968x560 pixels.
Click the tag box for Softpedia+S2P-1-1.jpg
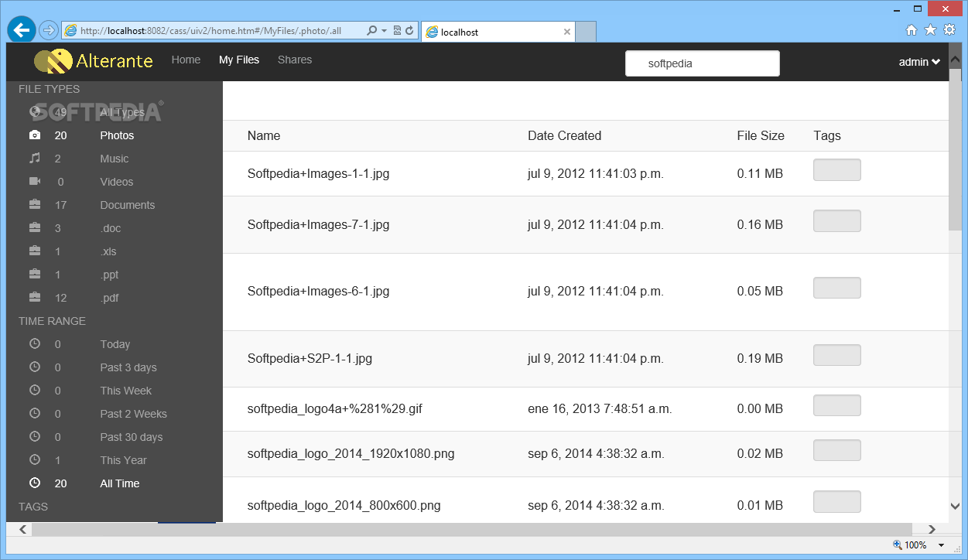click(837, 355)
